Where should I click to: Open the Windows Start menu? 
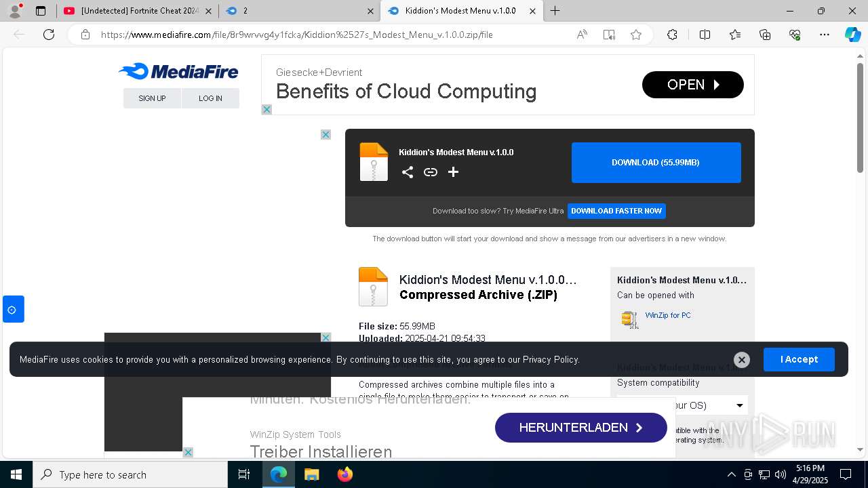(16, 474)
